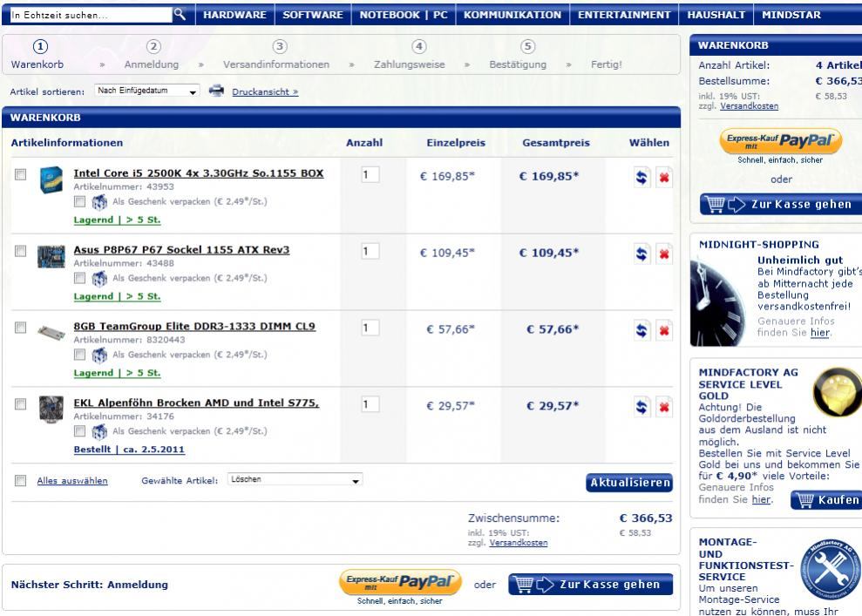
Task: Open the ENTERTAINMENT menu
Action: 624,15
